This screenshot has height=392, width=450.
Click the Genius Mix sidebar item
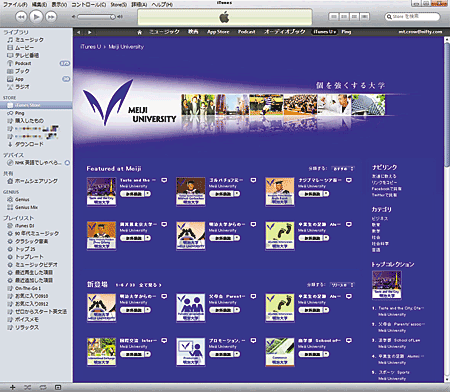pos(26,207)
